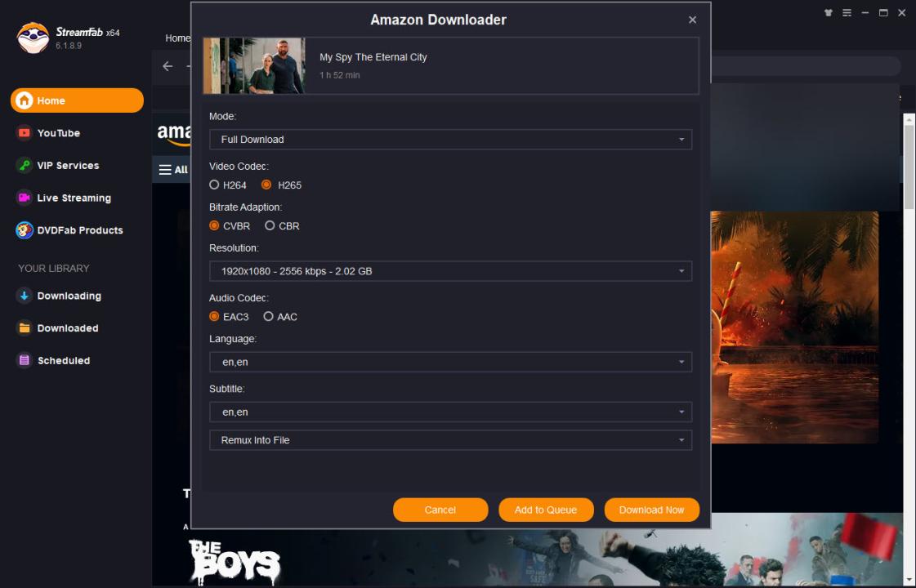Image resolution: width=916 pixels, height=588 pixels.
Task: Minimize the StreamFab window
Action: click(x=865, y=13)
